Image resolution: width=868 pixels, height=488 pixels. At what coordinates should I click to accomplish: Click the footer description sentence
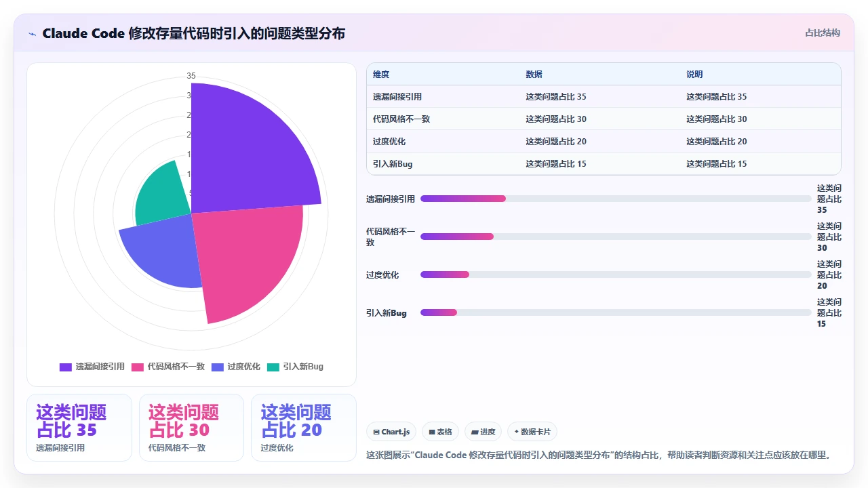599,455
